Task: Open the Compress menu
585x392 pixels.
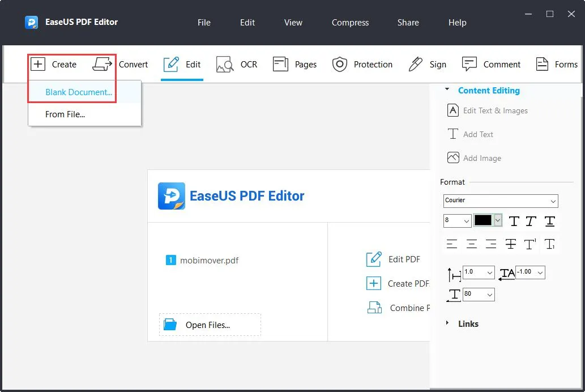Action: click(x=350, y=23)
